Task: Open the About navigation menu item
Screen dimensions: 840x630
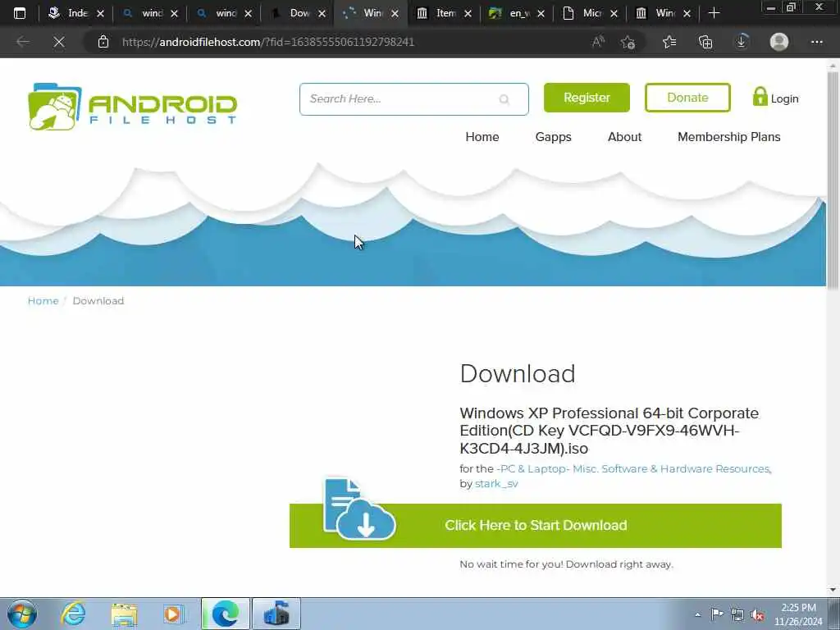Action: click(x=624, y=137)
